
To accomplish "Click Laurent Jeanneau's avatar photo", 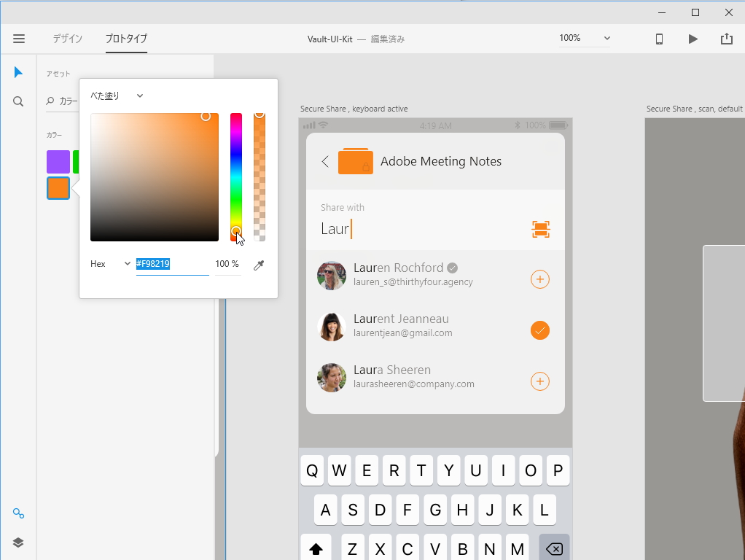I will [332, 327].
